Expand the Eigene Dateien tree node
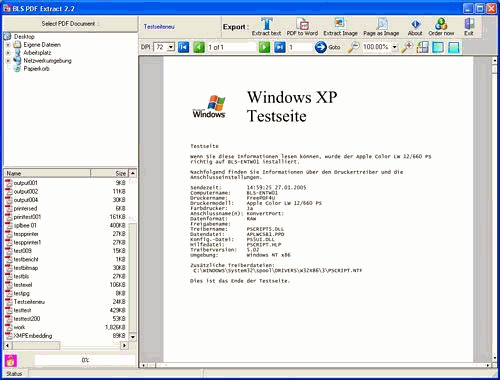 point(8,44)
